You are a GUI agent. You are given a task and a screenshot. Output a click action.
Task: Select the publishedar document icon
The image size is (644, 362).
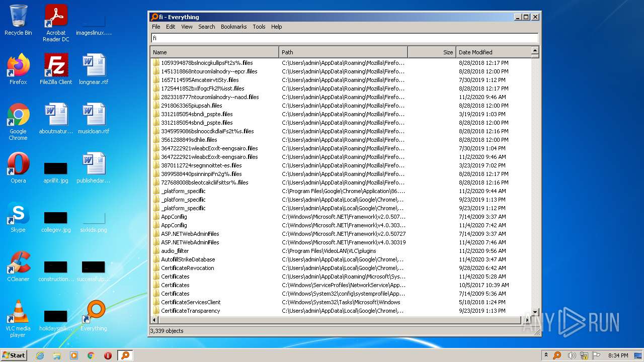click(x=94, y=168)
